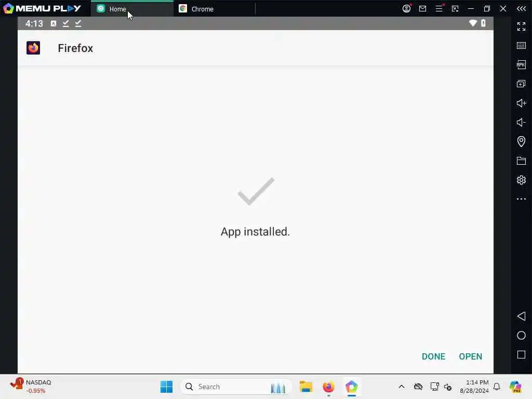Install APK from sidebar icon
The height and width of the screenshot is (399, 532).
click(521, 64)
